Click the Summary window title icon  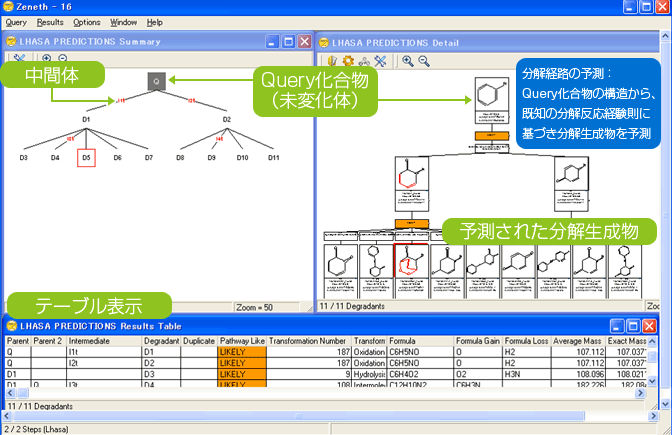(11, 42)
